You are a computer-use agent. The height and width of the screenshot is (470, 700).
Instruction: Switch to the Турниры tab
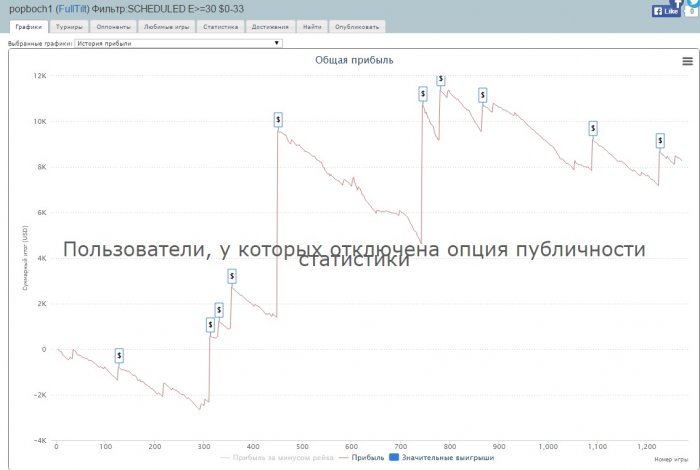pyautogui.click(x=69, y=27)
